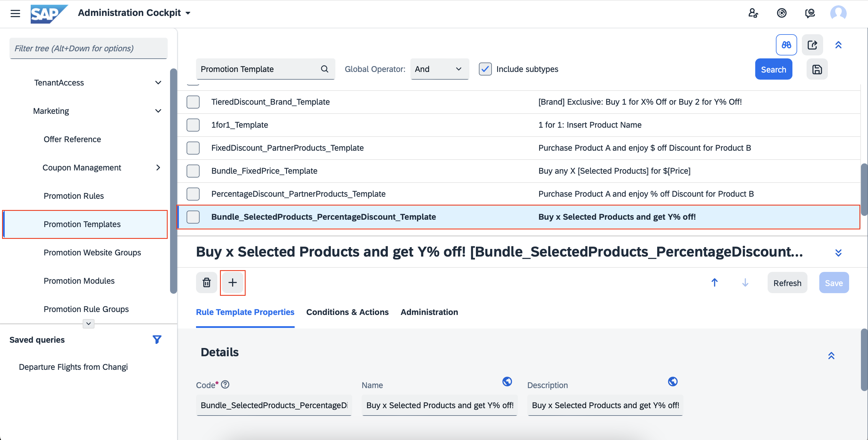Open the user profile avatar
The width and height of the screenshot is (868, 440).
(838, 13)
